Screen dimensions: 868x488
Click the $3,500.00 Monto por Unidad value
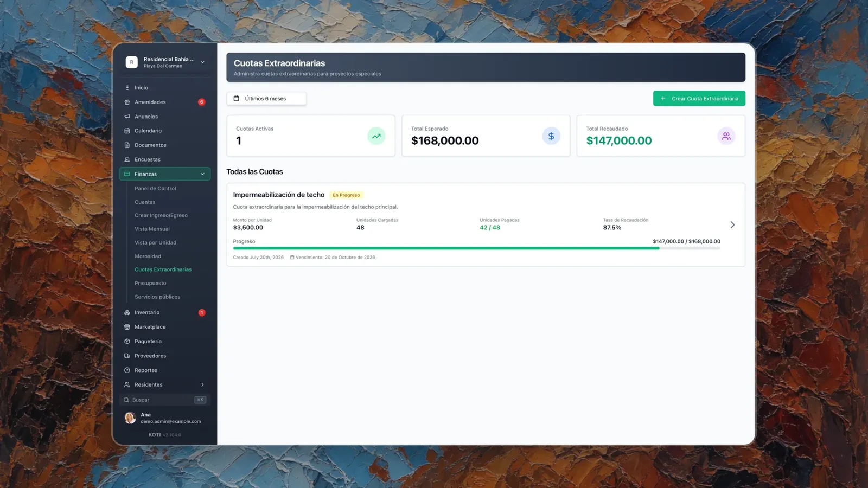tap(248, 228)
